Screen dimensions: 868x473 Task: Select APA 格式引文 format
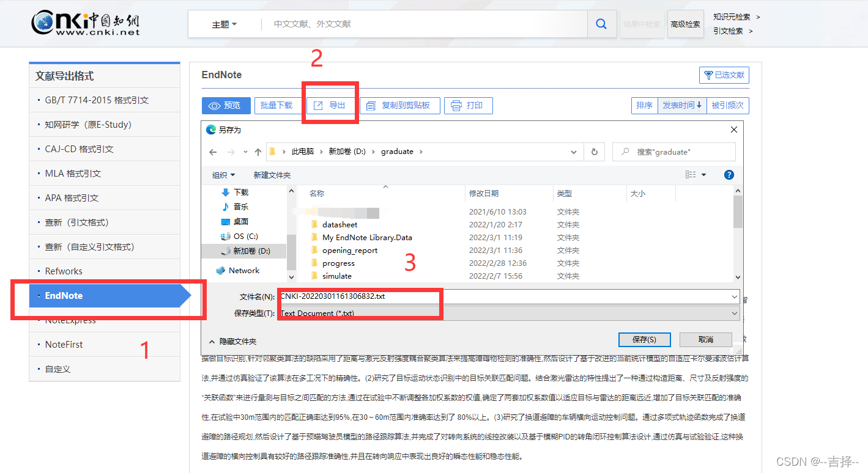click(x=105, y=198)
